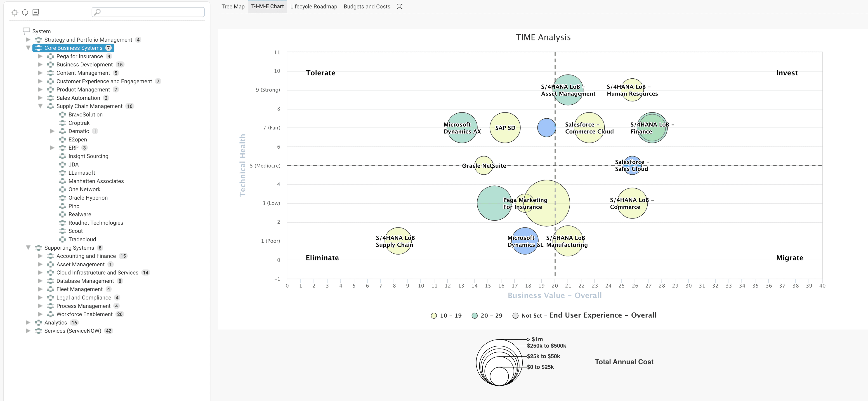Expand Strategy and Portfolio Management node
This screenshot has width=868, height=401.
tap(28, 39)
